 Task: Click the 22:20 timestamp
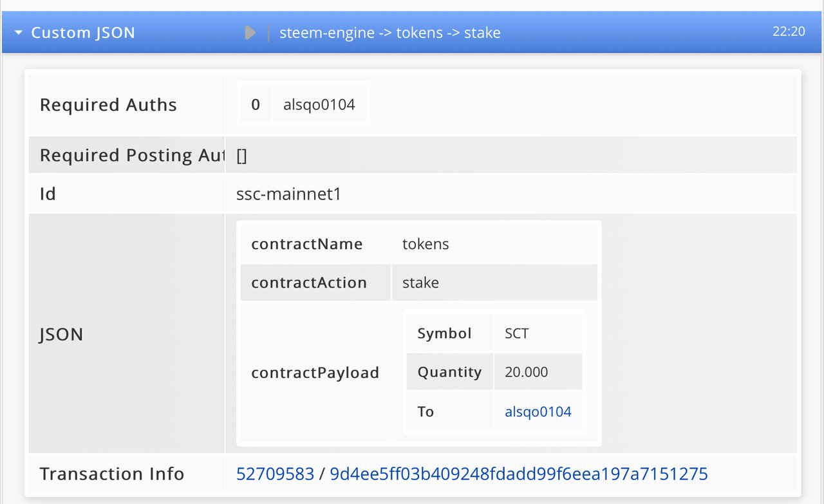pyautogui.click(x=789, y=32)
